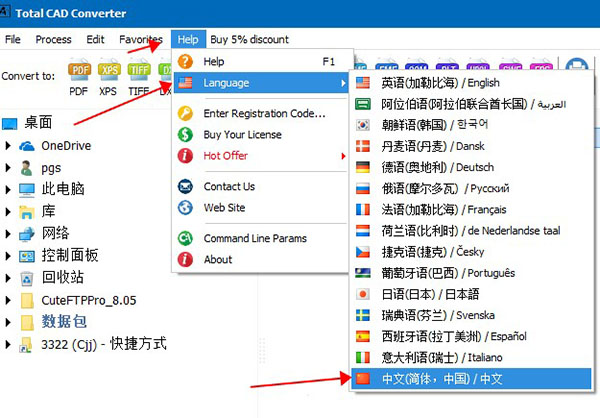
Task: Select the 数据包 folder in tree
Action: pyautogui.click(x=64, y=321)
